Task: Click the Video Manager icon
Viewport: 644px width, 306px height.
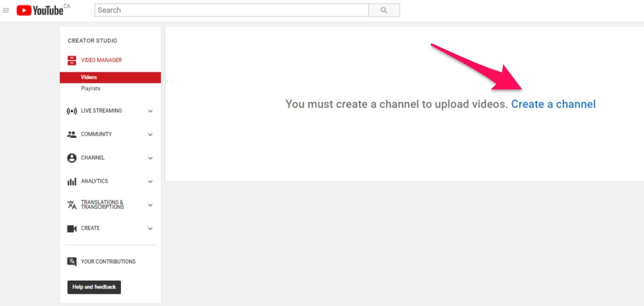Action: pos(72,60)
